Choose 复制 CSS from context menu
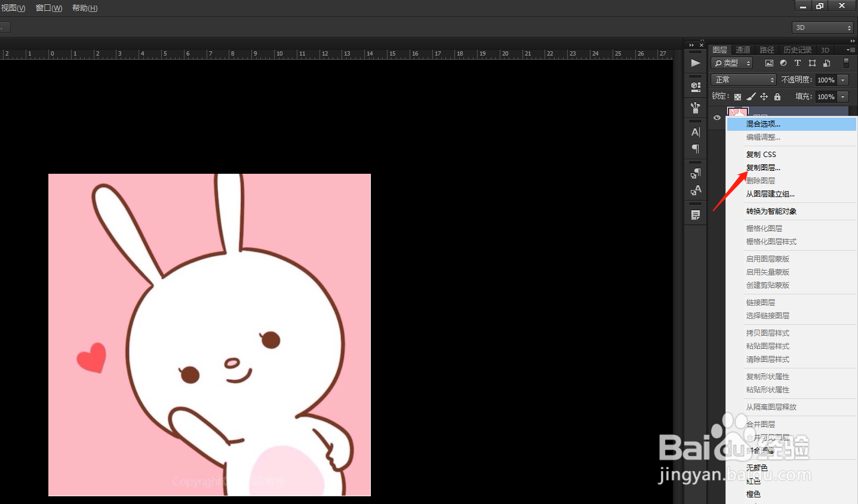Image resolution: width=858 pixels, height=504 pixels. pos(791,155)
